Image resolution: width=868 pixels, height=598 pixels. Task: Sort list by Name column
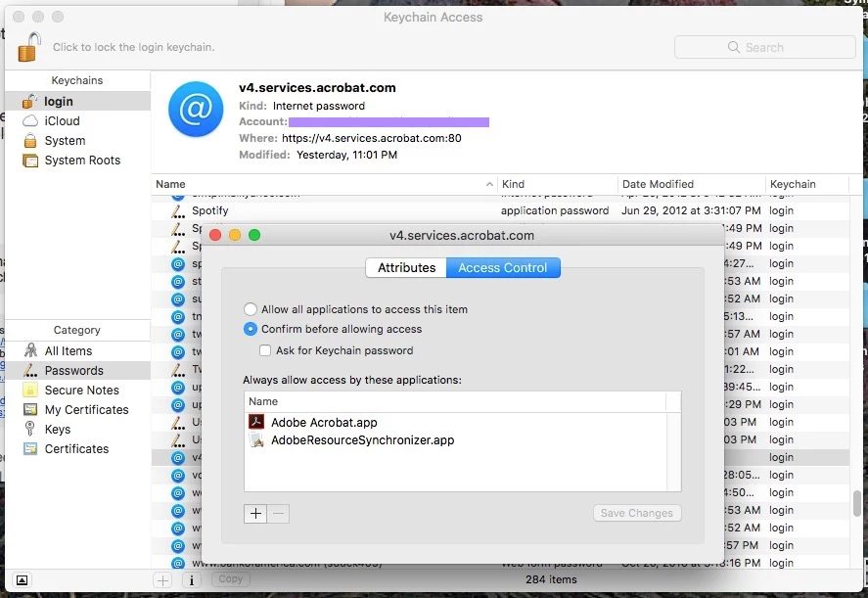324,184
